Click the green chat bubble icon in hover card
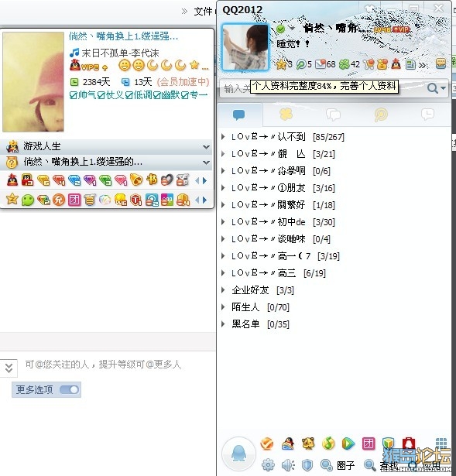 click(28, 200)
